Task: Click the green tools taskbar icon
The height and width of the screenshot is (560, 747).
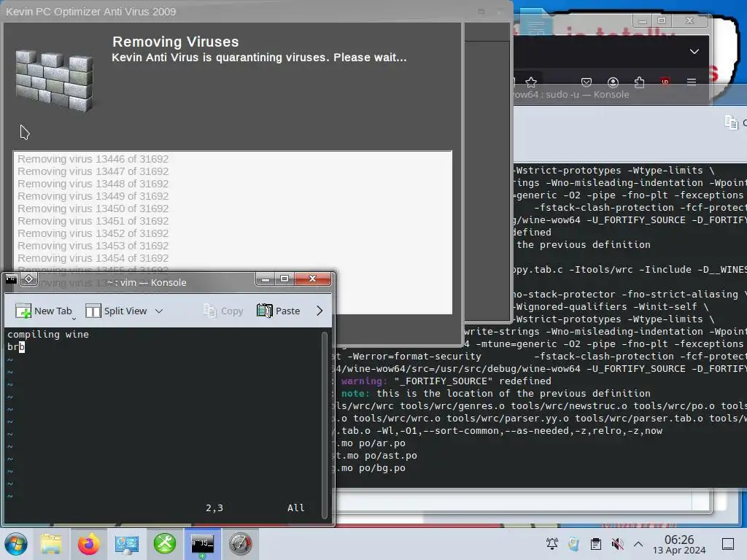Action: coord(164,544)
